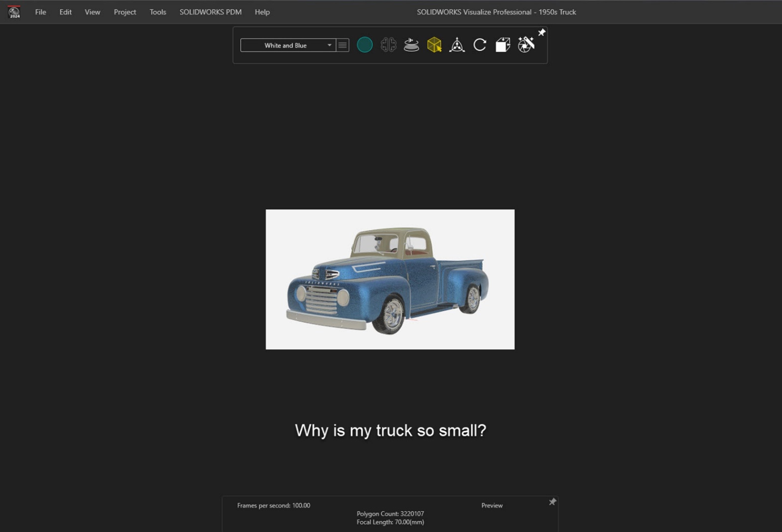Click the teal render mode swatch
The image size is (782, 532).
tap(365, 44)
